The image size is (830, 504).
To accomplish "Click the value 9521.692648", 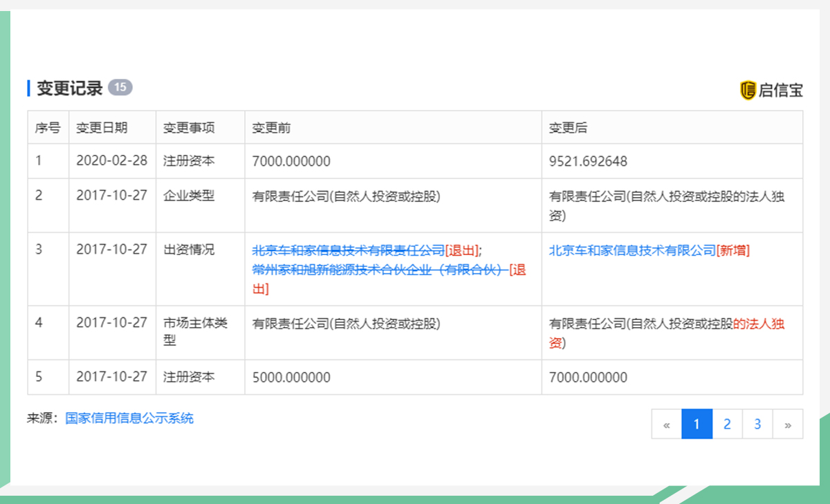I will click(588, 161).
